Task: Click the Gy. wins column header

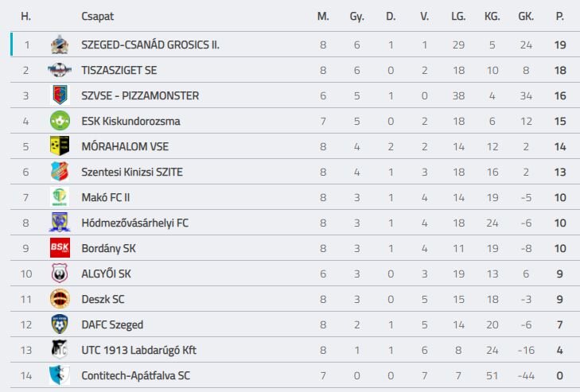Action: click(x=356, y=17)
